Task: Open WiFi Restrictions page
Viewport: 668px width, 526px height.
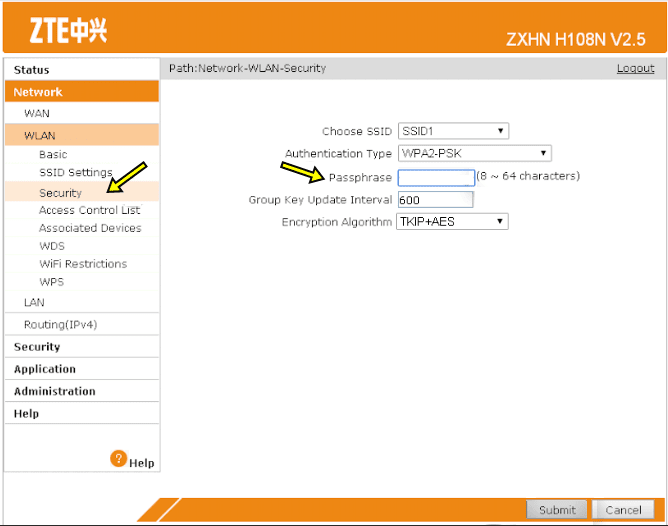Action: 82,264
